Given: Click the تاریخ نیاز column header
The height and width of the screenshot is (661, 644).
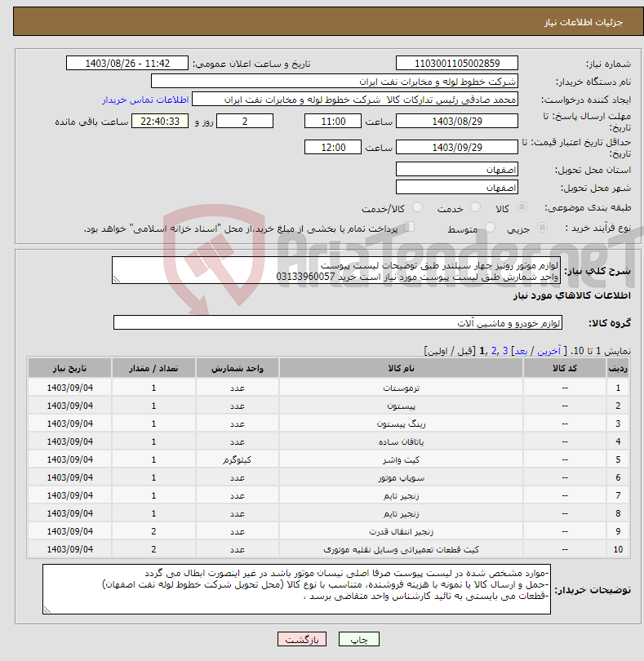Looking at the screenshot, I should coord(69,368).
